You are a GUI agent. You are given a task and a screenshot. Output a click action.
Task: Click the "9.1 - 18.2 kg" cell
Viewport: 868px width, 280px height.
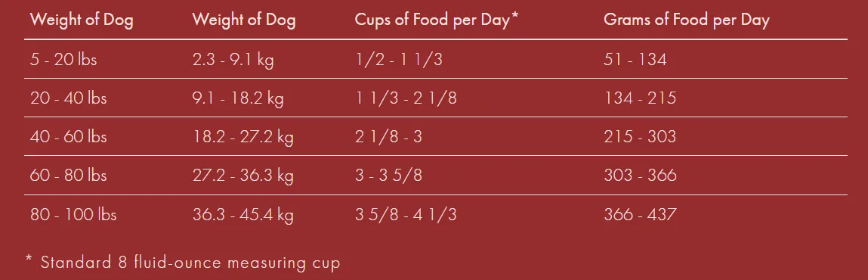point(238,98)
